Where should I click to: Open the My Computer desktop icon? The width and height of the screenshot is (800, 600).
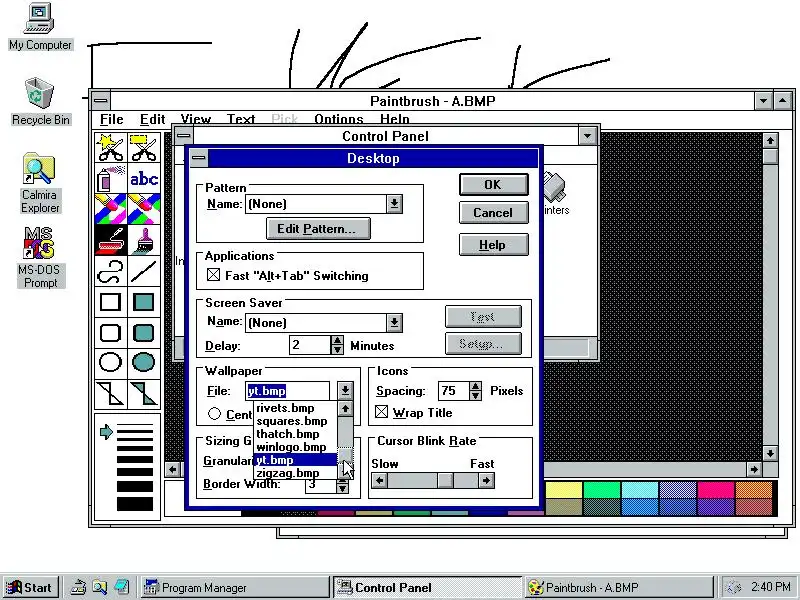[x=40, y=27]
